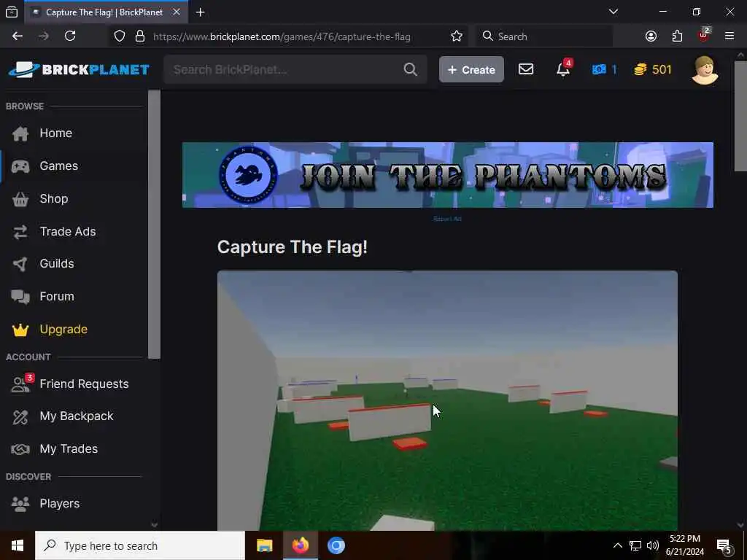Image resolution: width=747 pixels, height=560 pixels.
Task: Click the Shop basket icon
Action: tap(20, 199)
